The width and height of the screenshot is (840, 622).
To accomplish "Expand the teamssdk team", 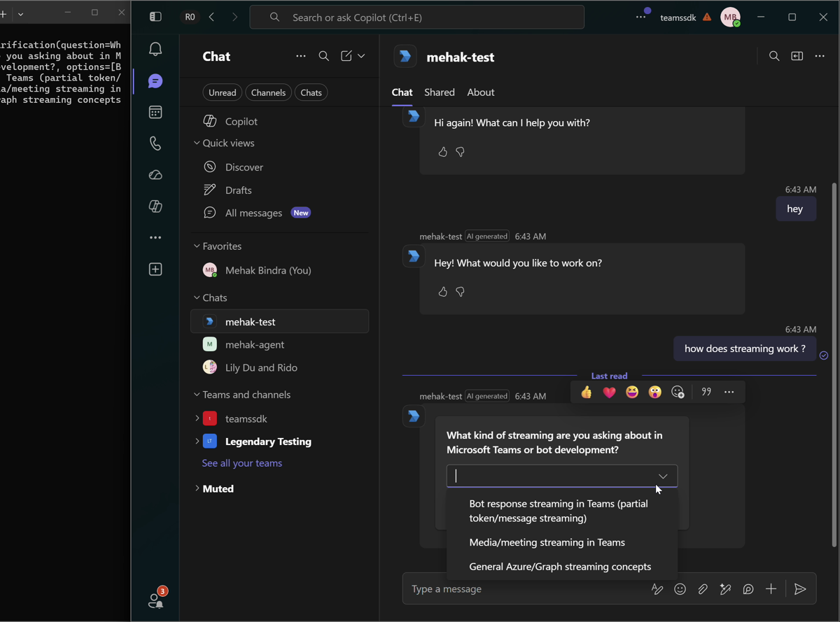I will [x=197, y=418].
